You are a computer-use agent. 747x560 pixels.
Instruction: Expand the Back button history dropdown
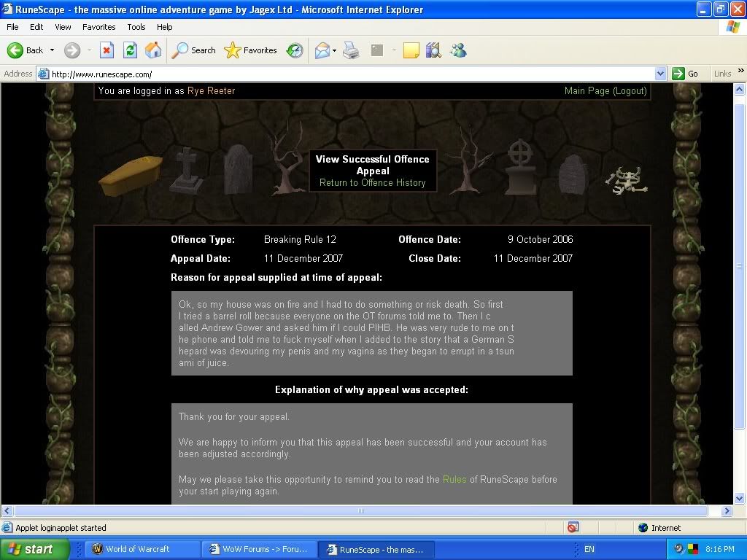[52, 50]
